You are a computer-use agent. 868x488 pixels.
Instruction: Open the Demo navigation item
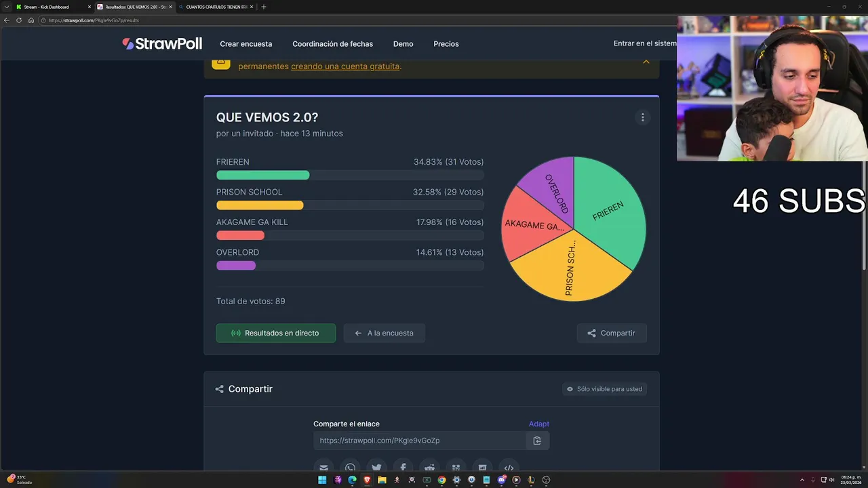coord(403,44)
